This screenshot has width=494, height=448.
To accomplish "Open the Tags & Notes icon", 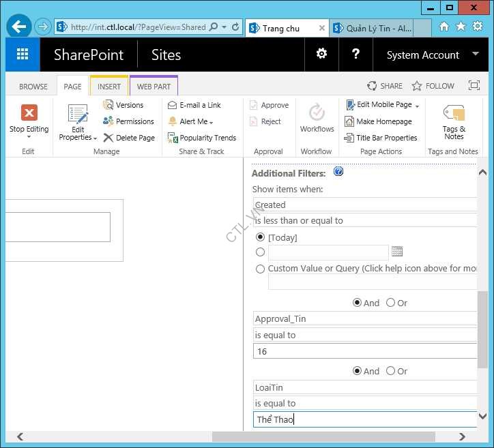I will [454, 113].
